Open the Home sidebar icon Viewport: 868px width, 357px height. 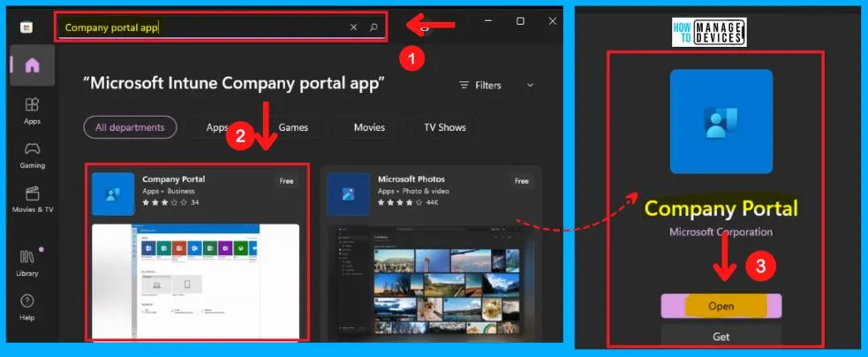tap(32, 65)
